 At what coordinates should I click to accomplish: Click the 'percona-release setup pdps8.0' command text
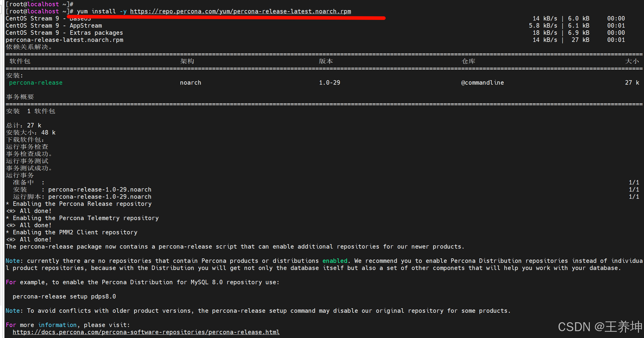tap(64, 296)
